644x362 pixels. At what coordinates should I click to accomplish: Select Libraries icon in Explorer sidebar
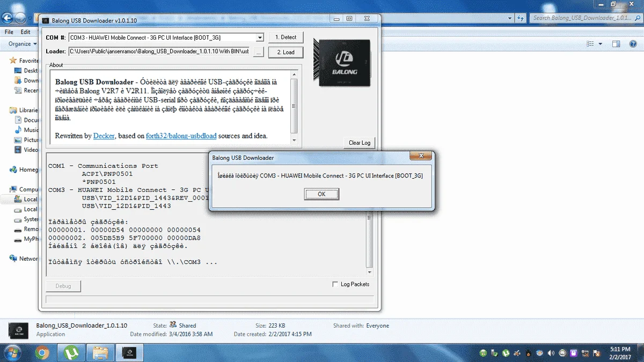[13, 110]
